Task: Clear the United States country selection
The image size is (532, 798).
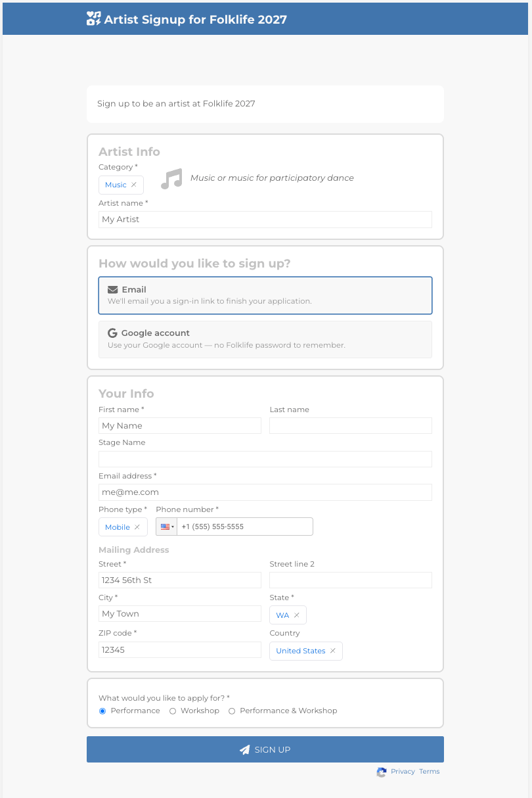Action: (333, 651)
